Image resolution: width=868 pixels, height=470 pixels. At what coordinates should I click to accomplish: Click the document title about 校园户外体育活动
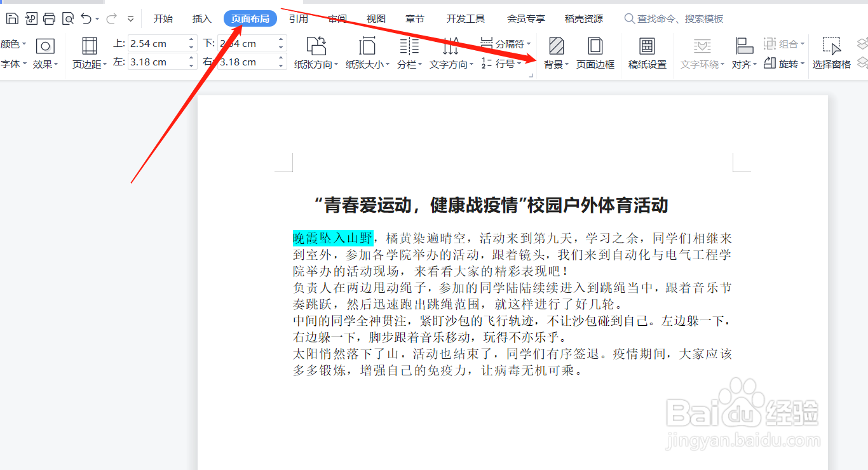[491, 205]
